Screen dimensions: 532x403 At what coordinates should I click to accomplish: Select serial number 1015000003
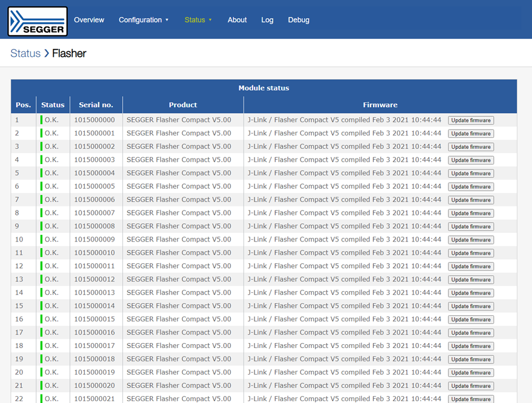pyautogui.click(x=94, y=160)
